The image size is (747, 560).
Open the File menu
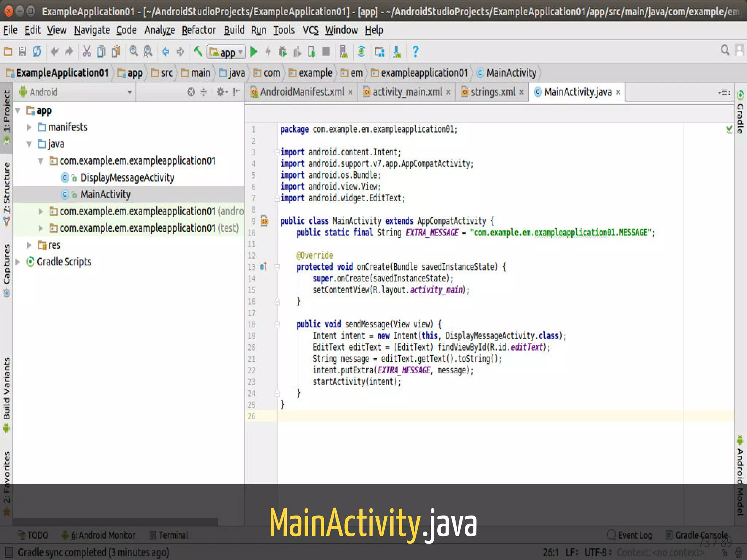pos(10,30)
